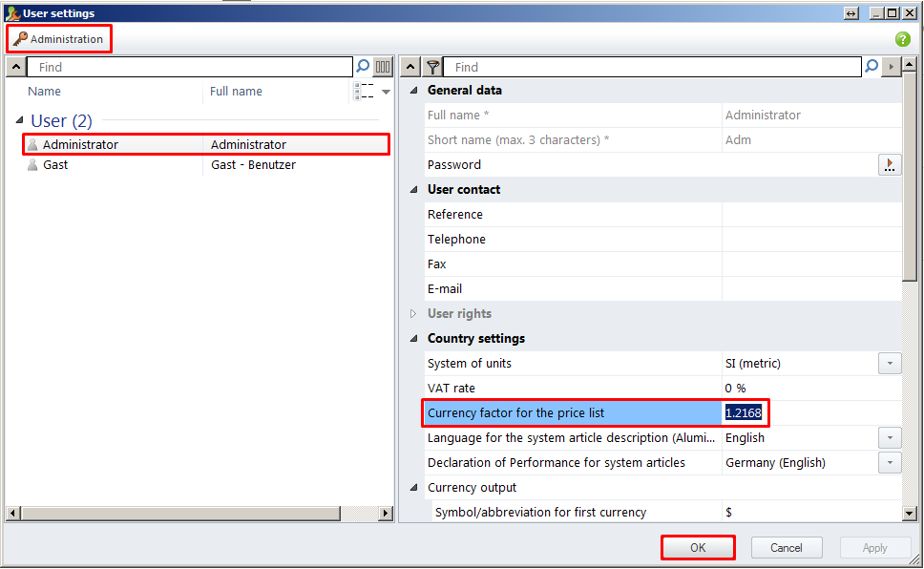
Task: Open the column chooser icon beside user search
Action: click(383, 67)
